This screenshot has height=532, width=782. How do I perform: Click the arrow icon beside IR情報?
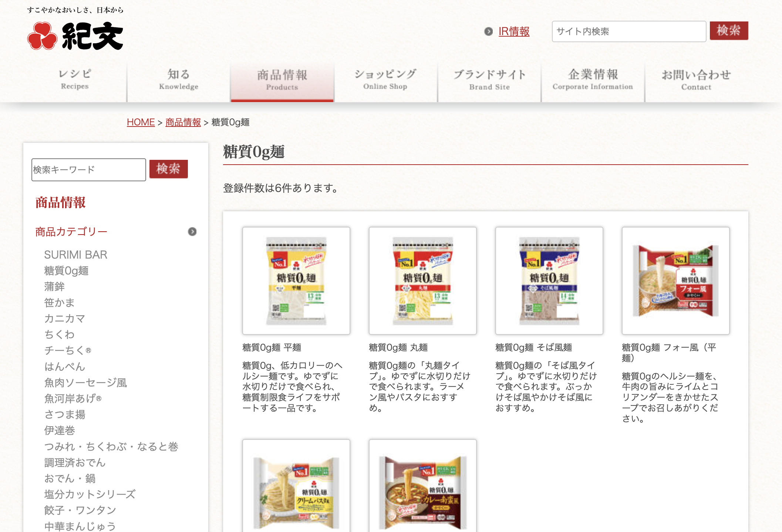tap(489, 31)
